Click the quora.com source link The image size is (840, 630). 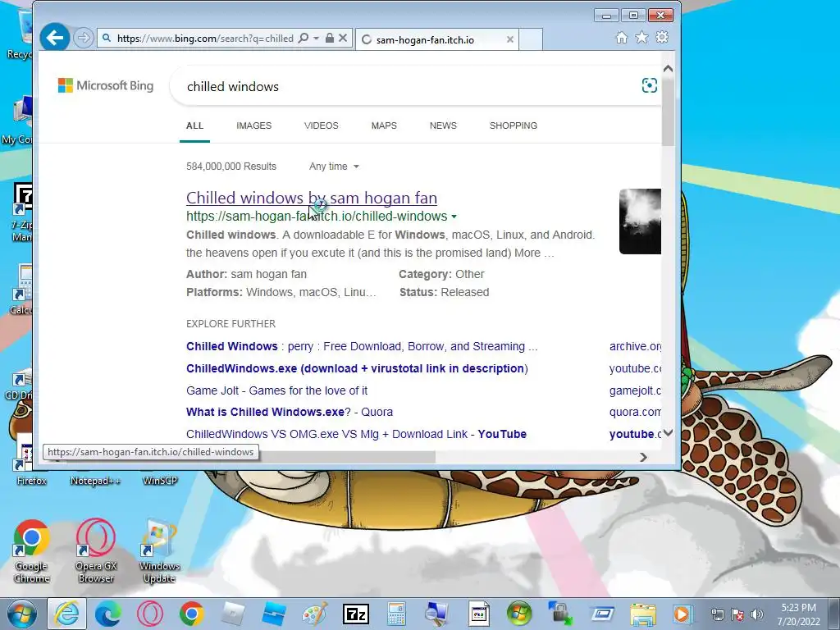tap(635, 412)
